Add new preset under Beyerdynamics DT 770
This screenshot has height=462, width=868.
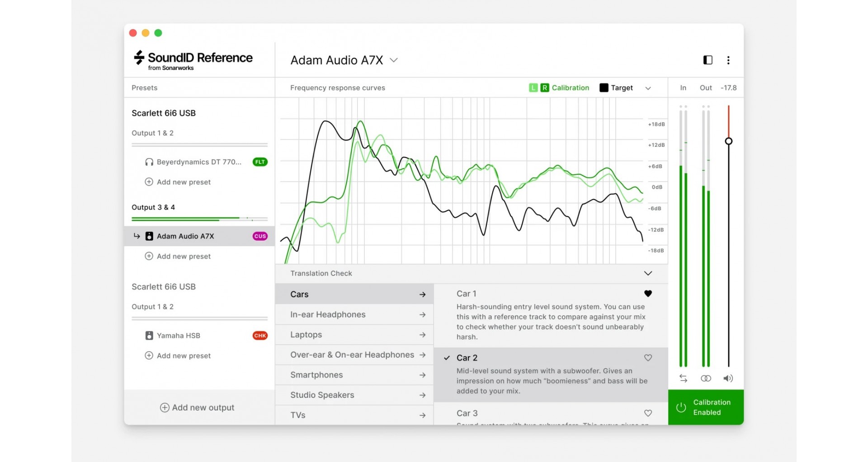pos(178,182)
